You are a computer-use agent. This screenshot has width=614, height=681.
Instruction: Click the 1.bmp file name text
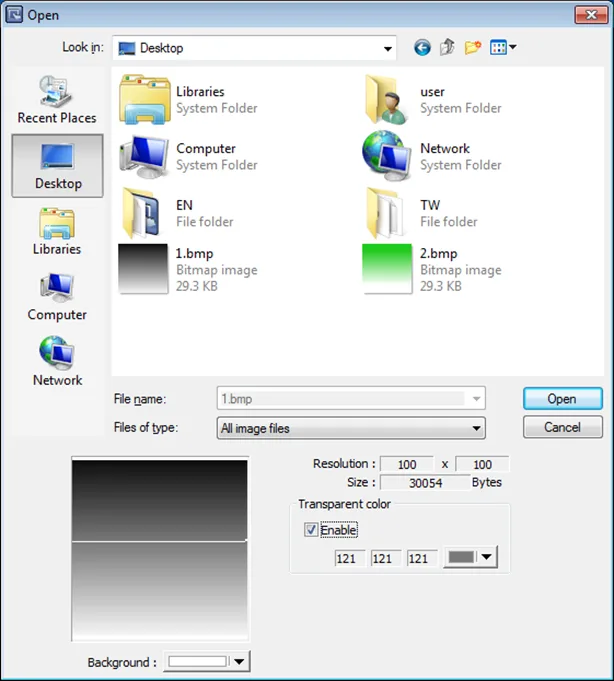coord(194,253)
